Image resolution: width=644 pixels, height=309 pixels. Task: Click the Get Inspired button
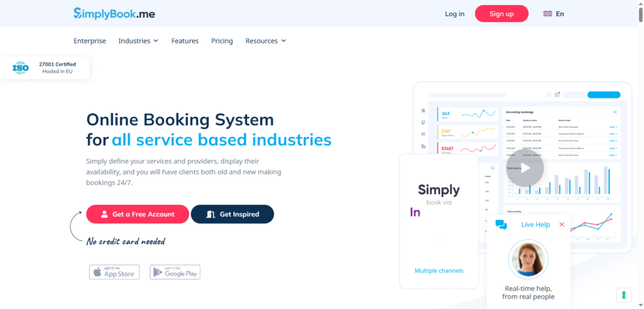coord(233,214)
